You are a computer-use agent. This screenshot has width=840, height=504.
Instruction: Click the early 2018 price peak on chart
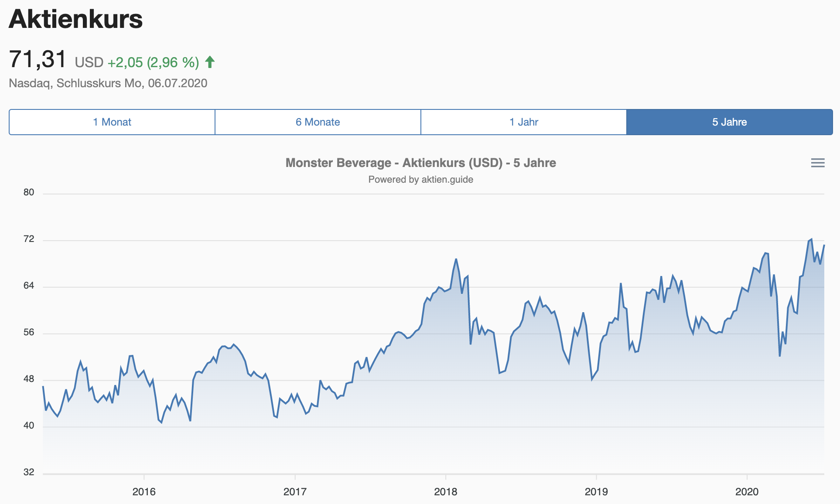coord(456,259)
